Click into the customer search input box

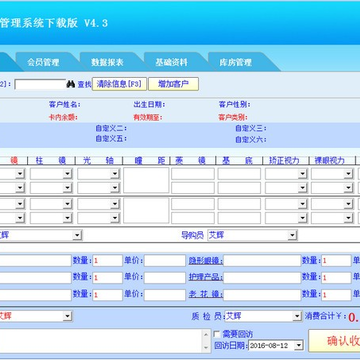[x=40, y=84]
